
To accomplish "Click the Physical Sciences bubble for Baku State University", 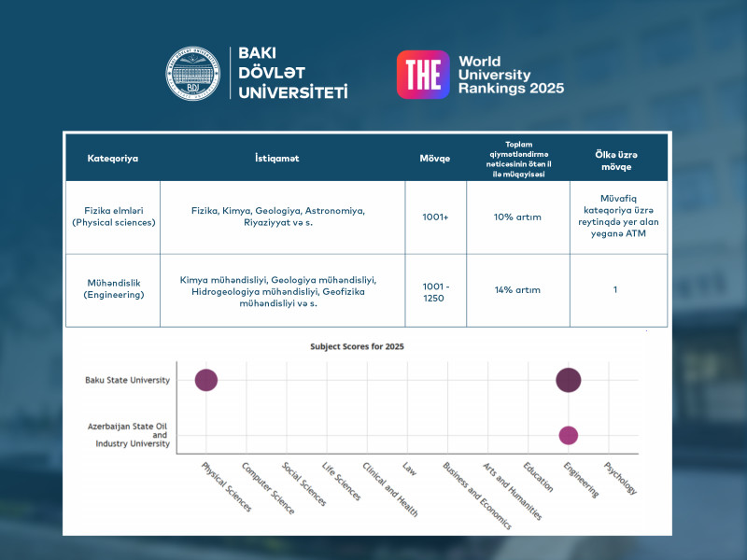I will (206, 380).
